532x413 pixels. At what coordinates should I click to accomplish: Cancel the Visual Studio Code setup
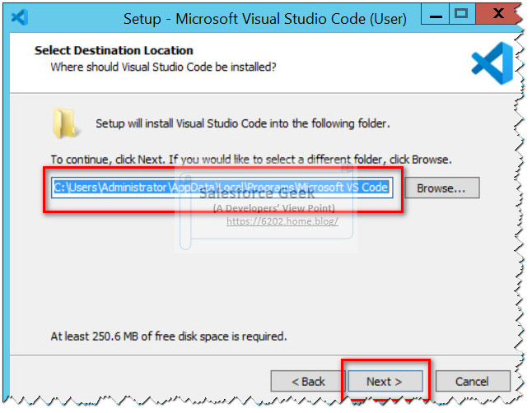point(472,382)
